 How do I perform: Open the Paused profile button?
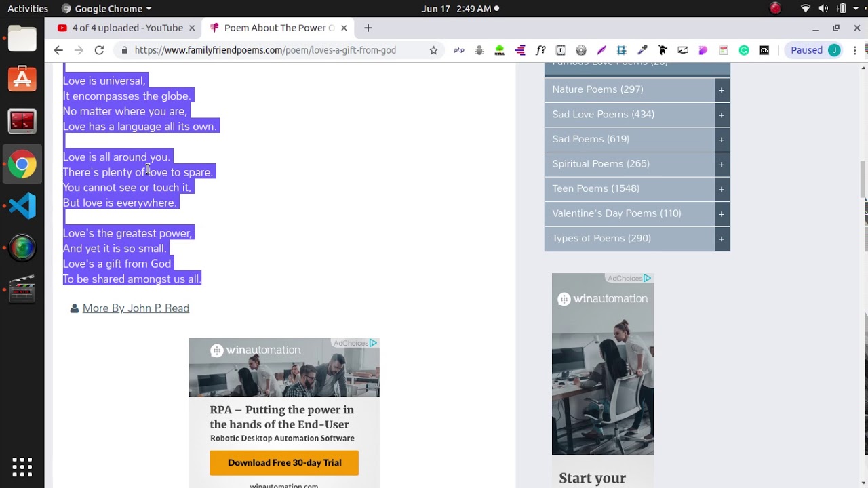point(815,50)
